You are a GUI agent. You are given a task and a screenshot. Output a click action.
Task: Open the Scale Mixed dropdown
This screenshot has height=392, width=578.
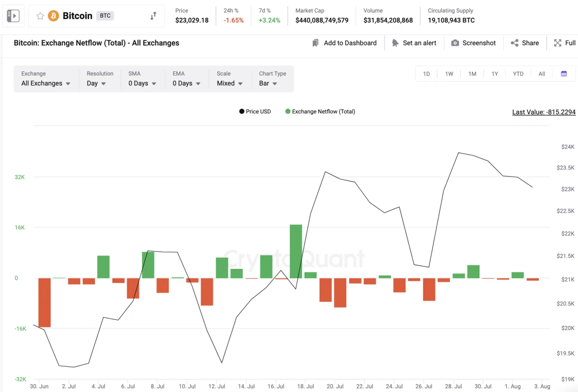[x=230, y=83]
